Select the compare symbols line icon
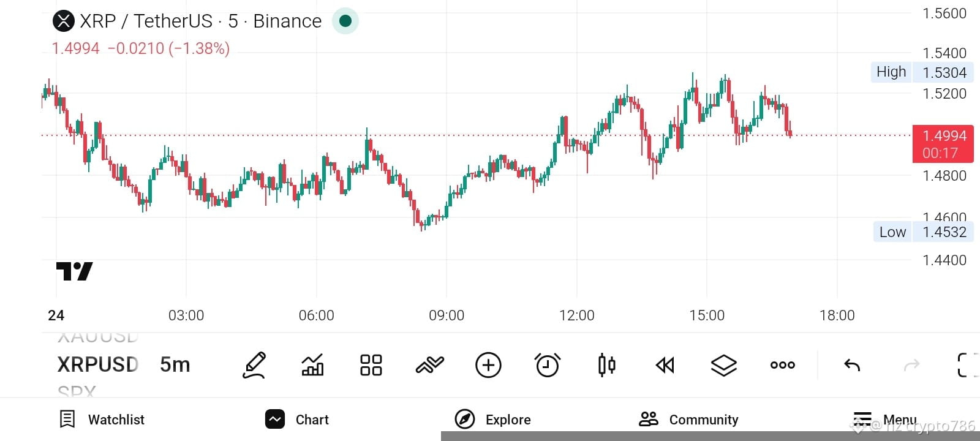This screenshot has width=980, height=441. (x=429, y=365)
